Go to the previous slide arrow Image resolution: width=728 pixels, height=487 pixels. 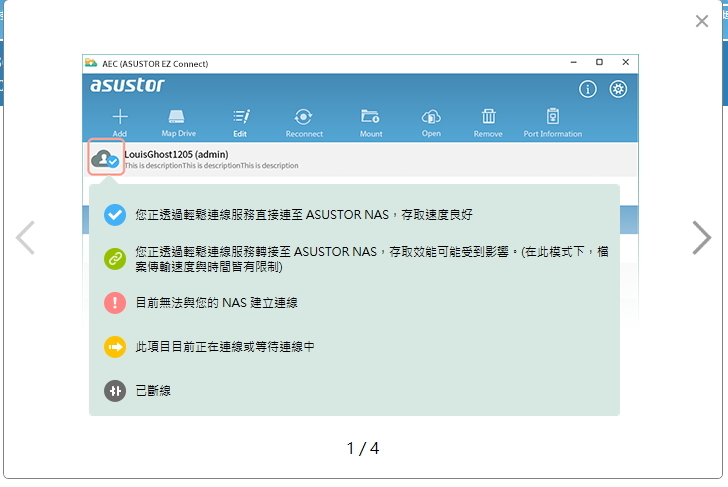[25, 238]
